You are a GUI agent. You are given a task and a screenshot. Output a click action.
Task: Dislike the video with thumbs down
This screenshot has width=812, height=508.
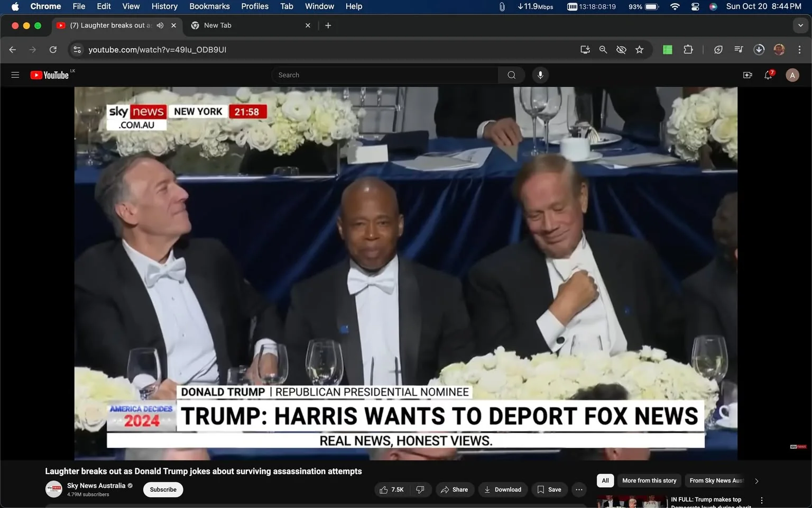[x=420, y=489]
